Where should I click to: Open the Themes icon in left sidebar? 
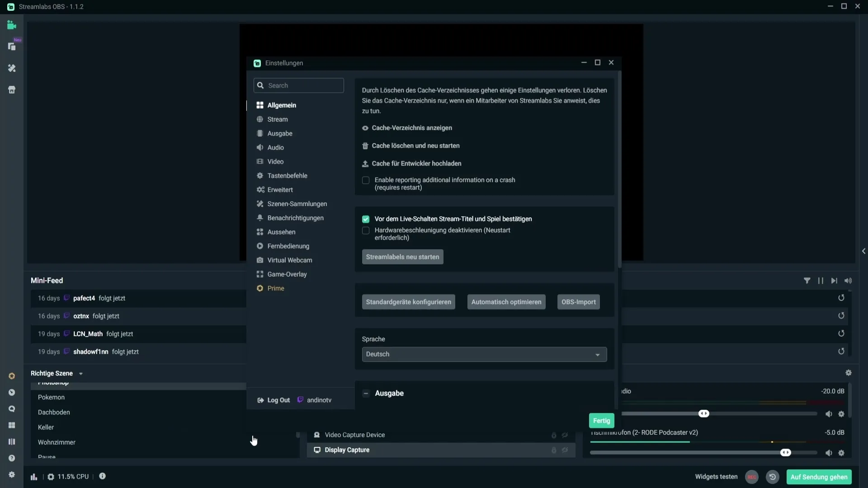(x=12, y=68)
